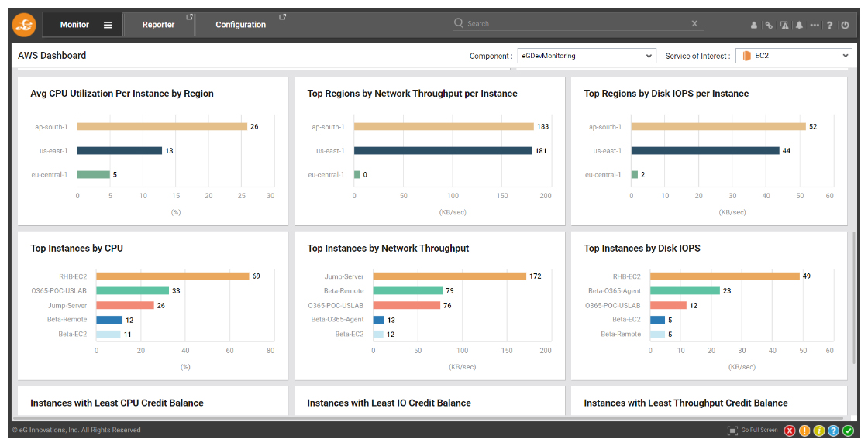Click 'Top Instances by CPU' heading
The image size is (868, 446).
point(77,249)
